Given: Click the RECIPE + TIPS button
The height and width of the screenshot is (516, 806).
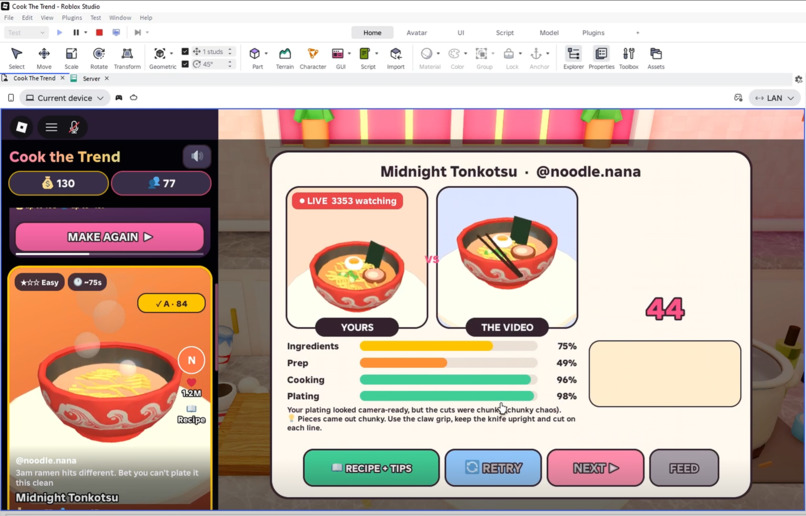Looking at the screenshot, I should (371, 468).
